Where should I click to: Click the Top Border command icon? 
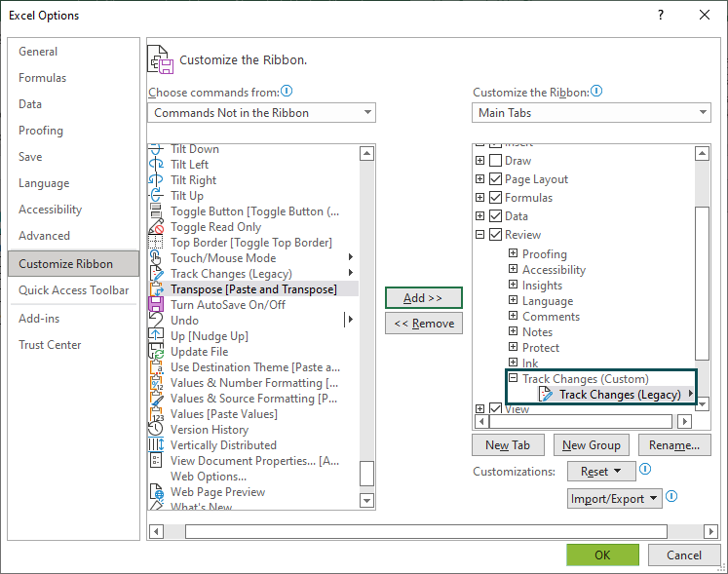point(156,243)
